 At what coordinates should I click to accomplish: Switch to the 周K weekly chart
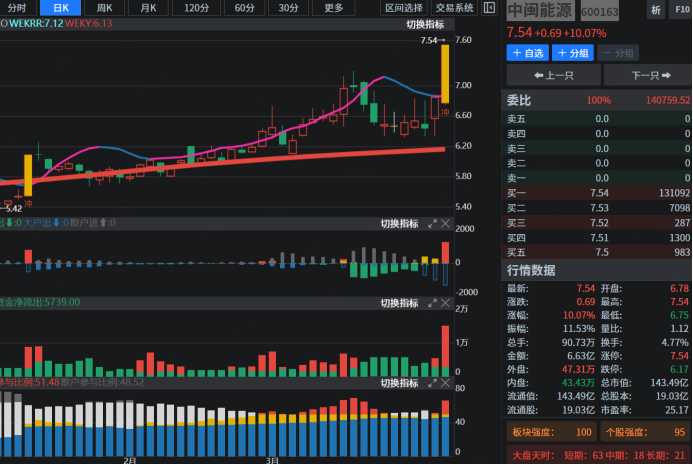click(x=104, y=8)
